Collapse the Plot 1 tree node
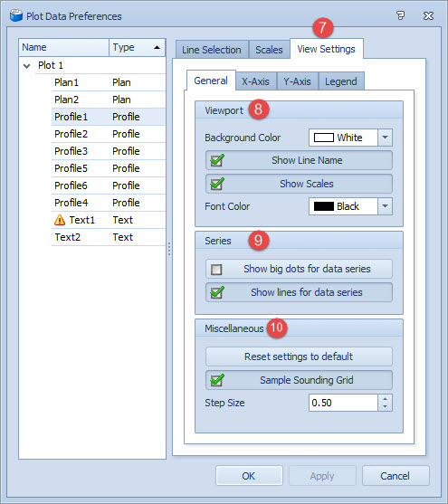The width and height of the screenshot is (448, 504). [x=27, y=66]
